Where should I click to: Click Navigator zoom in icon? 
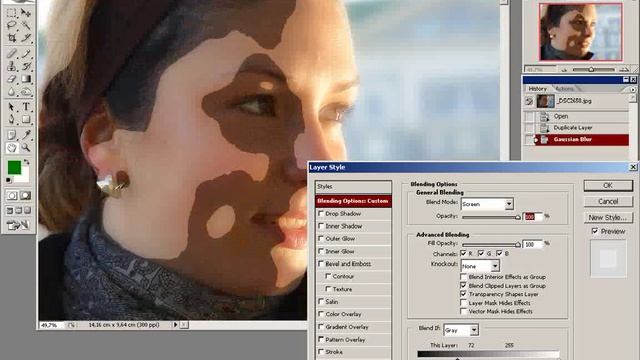624,70
